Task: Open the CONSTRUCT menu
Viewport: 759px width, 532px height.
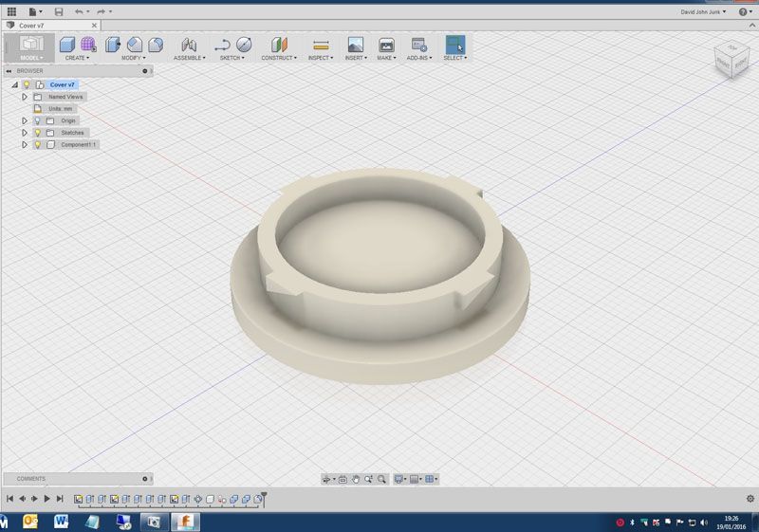Action: pyautogui.click(x=279, y=58)
